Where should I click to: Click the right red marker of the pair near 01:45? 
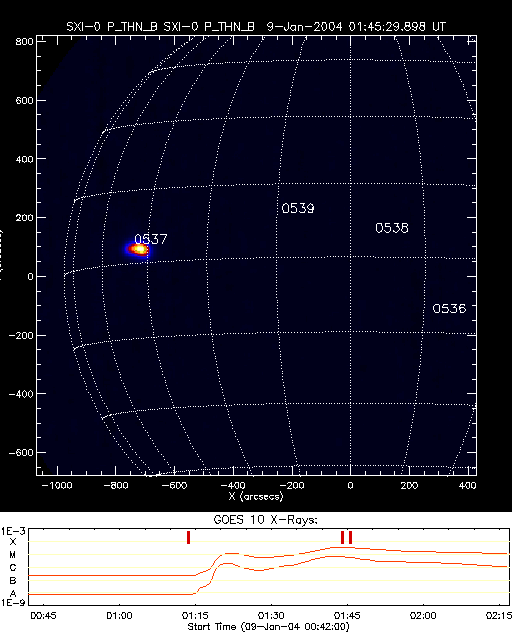350,538
